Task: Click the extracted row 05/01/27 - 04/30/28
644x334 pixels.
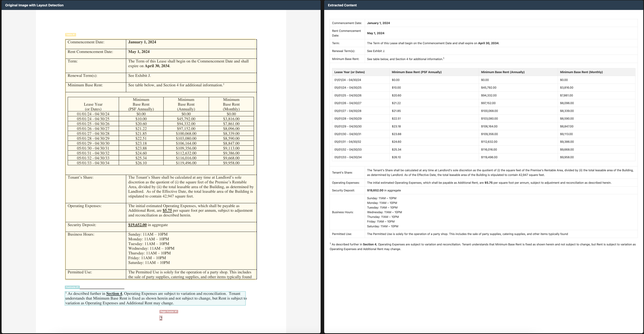Action: [x=348, y=111]
